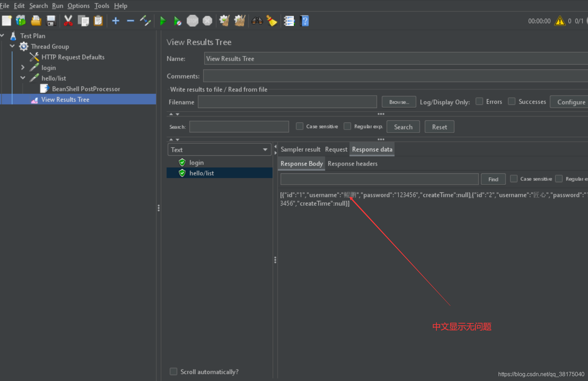Click the Browse... button
Viewport: 588px width, 381px height.
click(399, 102)
